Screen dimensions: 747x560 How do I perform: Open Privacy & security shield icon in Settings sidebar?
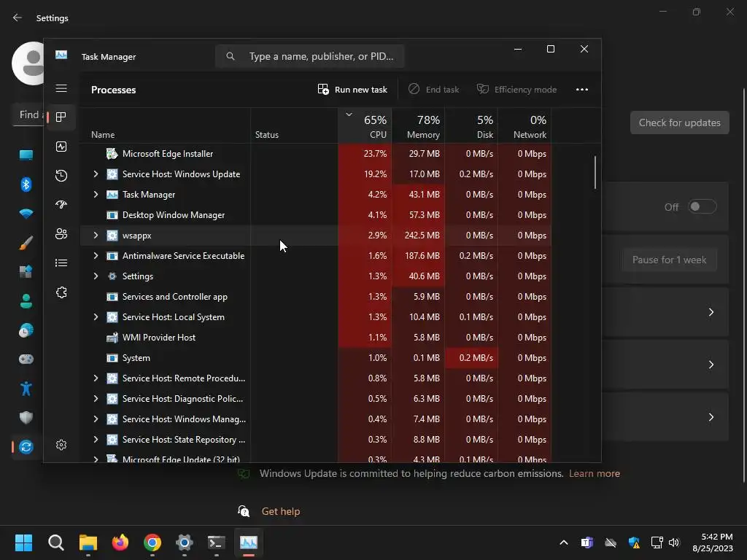pyautogui.click(x=26, y=418)
